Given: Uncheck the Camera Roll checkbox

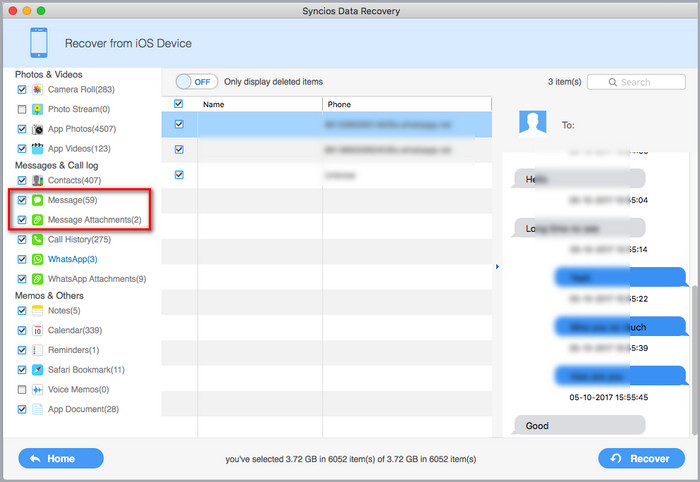Looking at the screenshot, I should (21, 90).
